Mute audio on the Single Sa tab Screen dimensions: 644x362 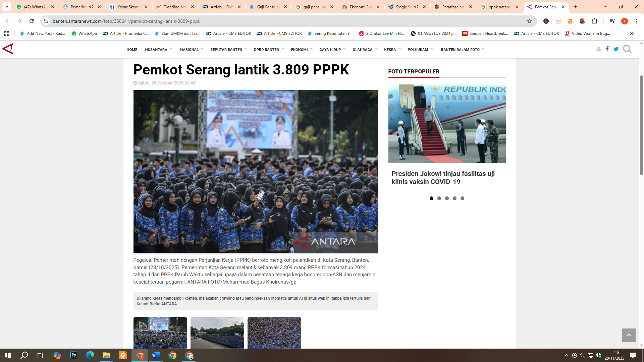pyautogui.click(x=417, y=6)
